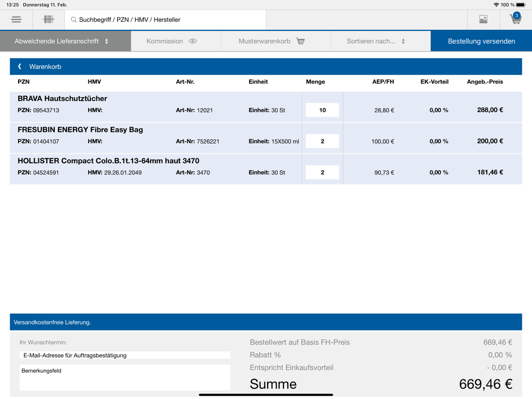Click Ihr Wunschtermin label
This screenshot has width=532, height=399.
43,342
